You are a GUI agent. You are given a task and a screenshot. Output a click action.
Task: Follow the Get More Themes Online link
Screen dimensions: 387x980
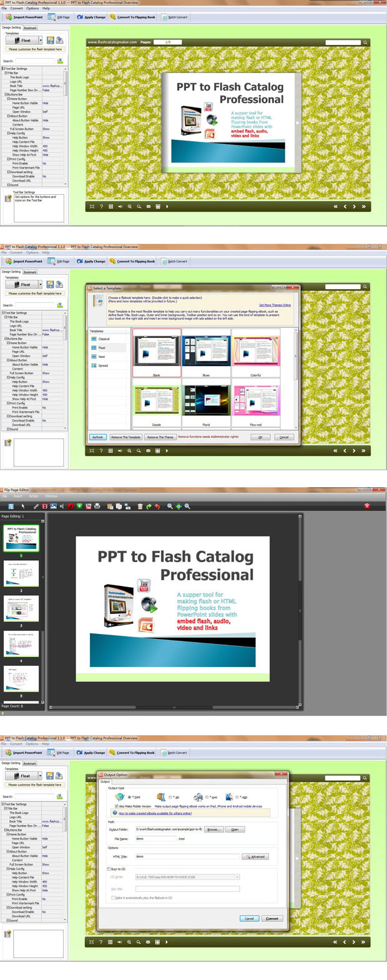pos(275,305)
